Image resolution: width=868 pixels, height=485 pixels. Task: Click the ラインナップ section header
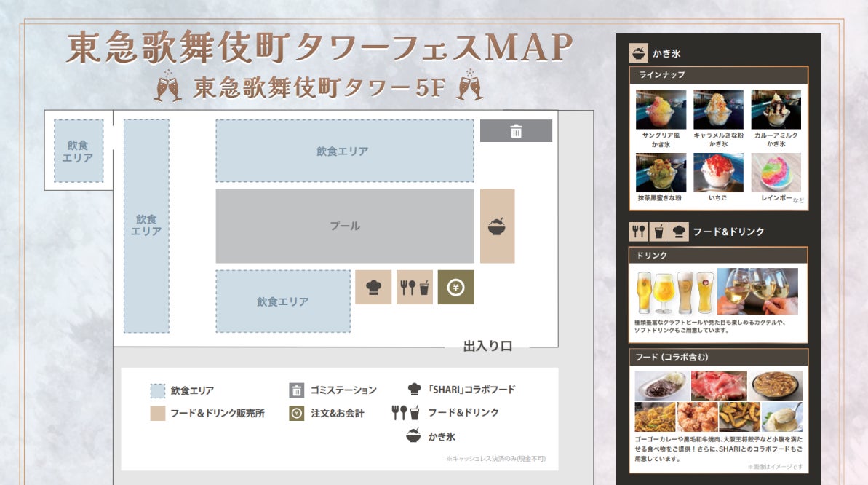pos(719,75)
